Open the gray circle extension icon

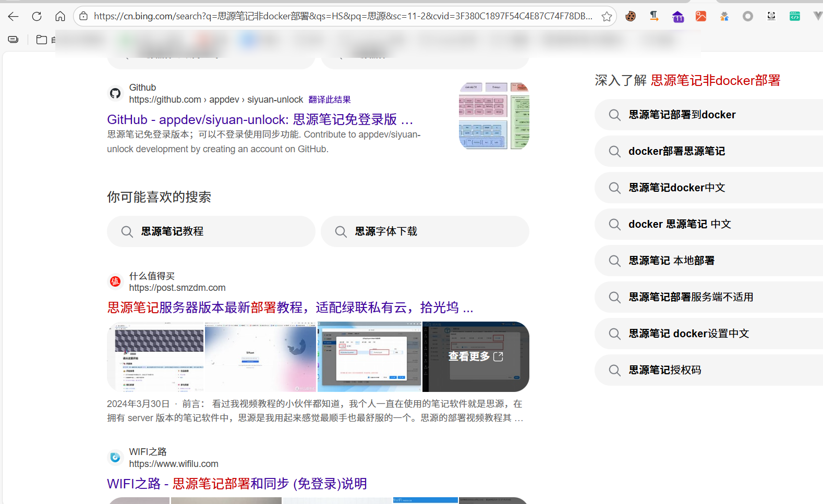pyautogui.click(x=748, y=16)
